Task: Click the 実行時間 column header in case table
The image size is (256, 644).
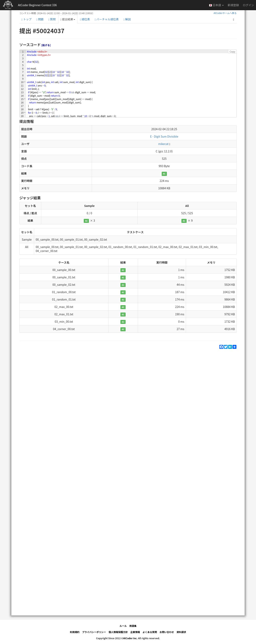Action: [162, 263]
